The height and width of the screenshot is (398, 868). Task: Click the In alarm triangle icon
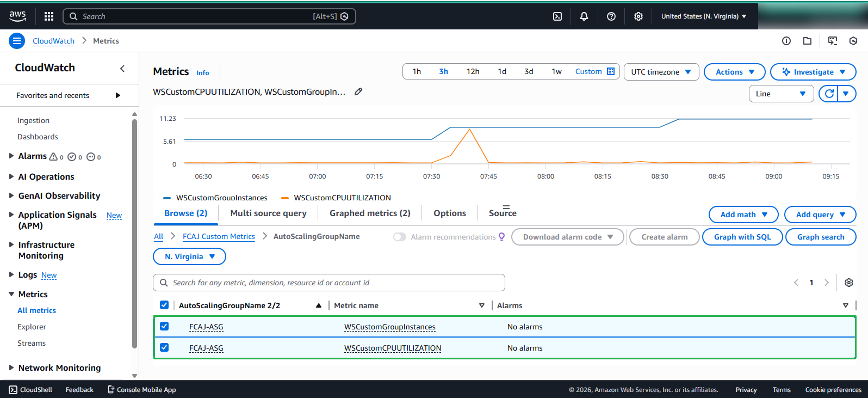(53, 157)
